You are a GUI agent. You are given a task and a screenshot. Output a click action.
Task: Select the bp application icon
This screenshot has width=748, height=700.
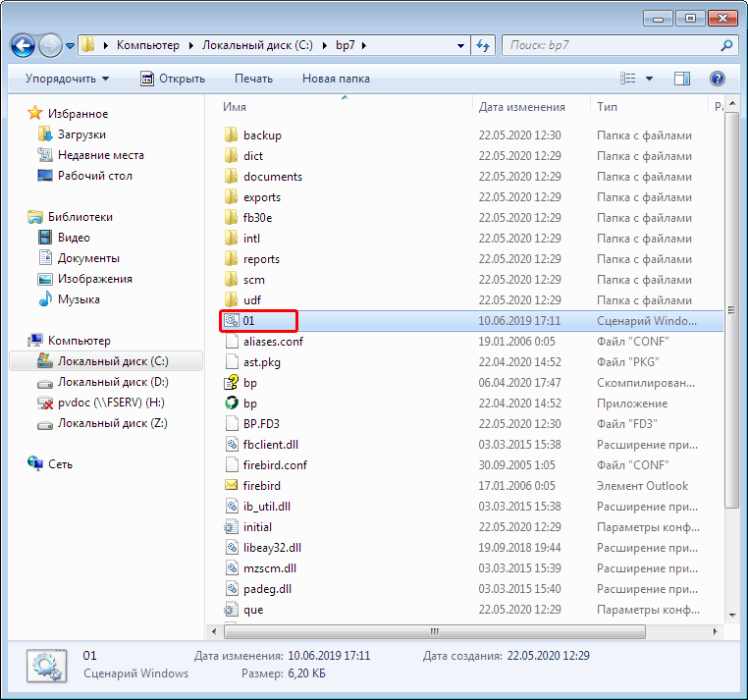232,404
